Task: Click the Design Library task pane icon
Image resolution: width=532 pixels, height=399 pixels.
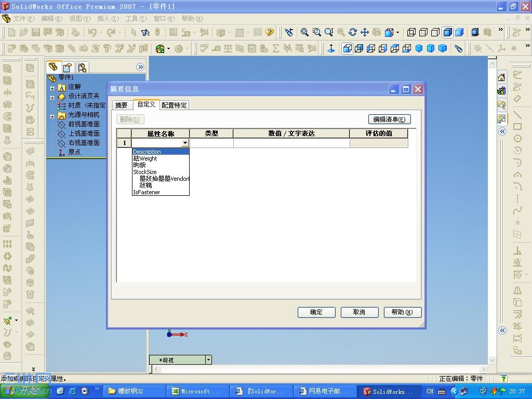Action: 501,91
